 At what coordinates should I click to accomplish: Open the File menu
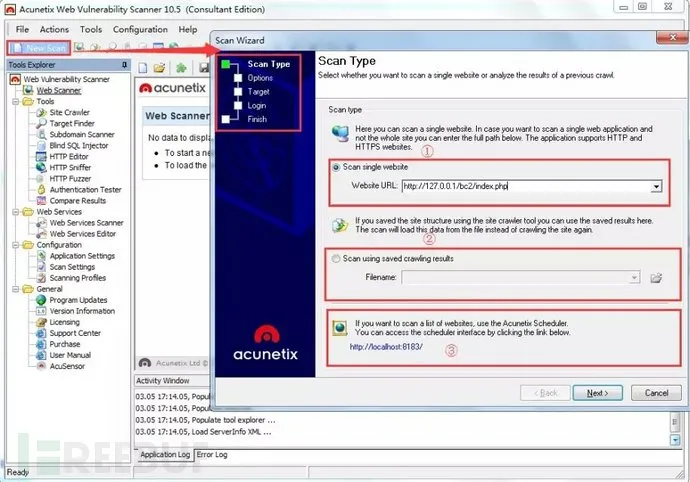[22, 29]
